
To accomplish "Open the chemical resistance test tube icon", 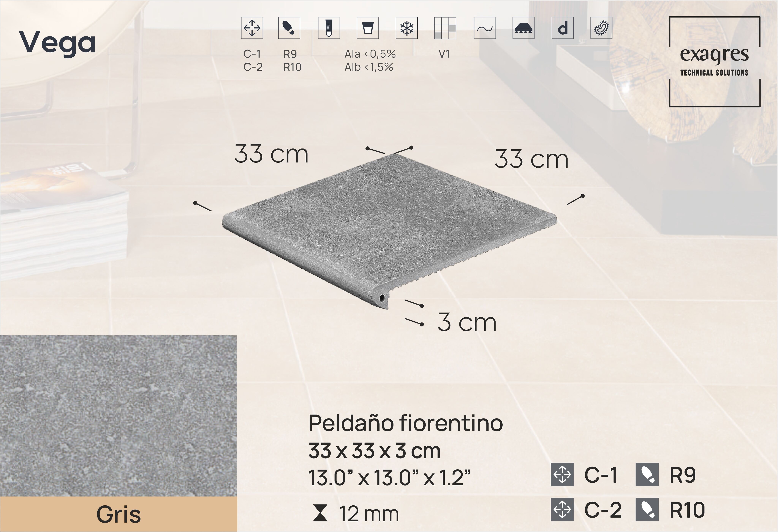I will (329, 28).
